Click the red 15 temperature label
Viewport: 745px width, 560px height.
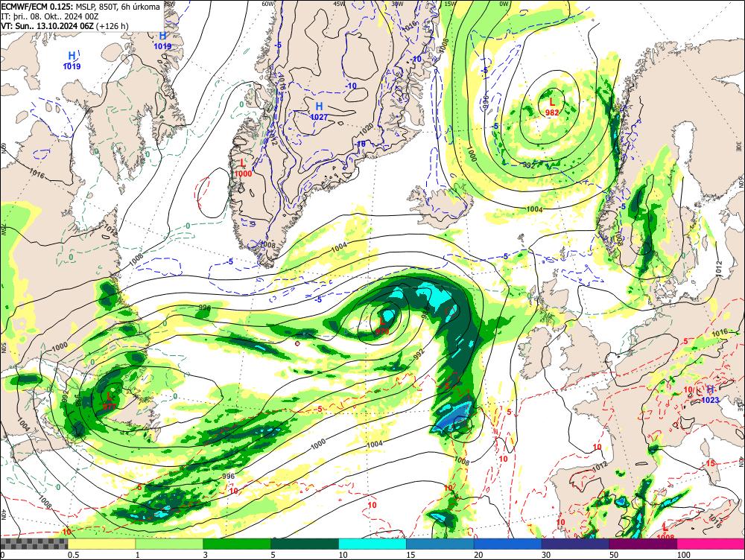tap(711, 463)
